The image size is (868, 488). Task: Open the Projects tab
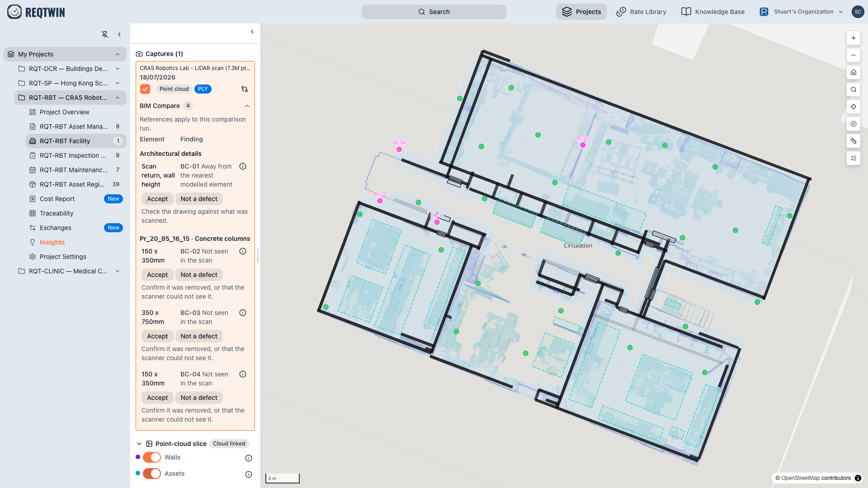coord(581,12)
